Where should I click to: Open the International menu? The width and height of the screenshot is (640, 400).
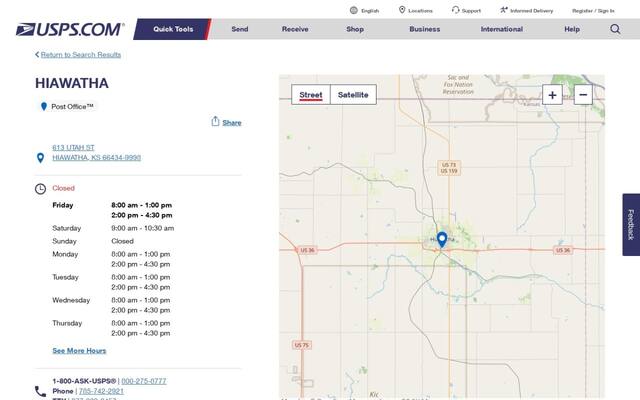502,29
